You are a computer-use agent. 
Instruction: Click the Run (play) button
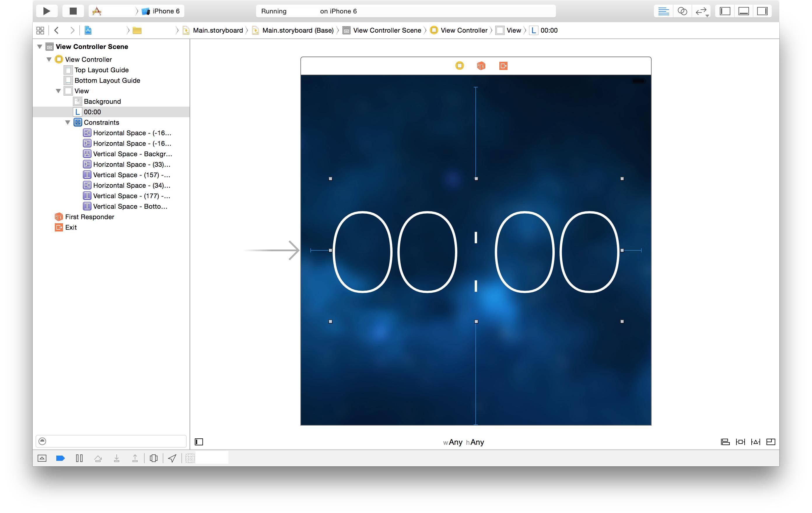click(x=47, y=11)
